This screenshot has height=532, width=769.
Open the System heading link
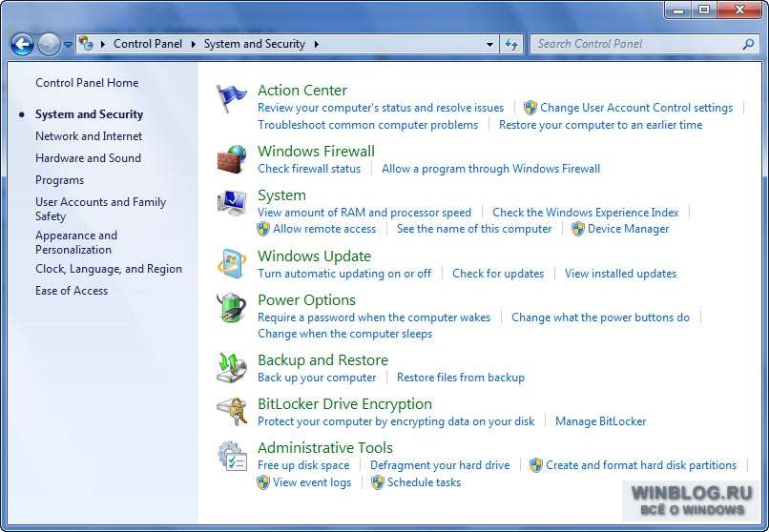[x=281, y=194]
